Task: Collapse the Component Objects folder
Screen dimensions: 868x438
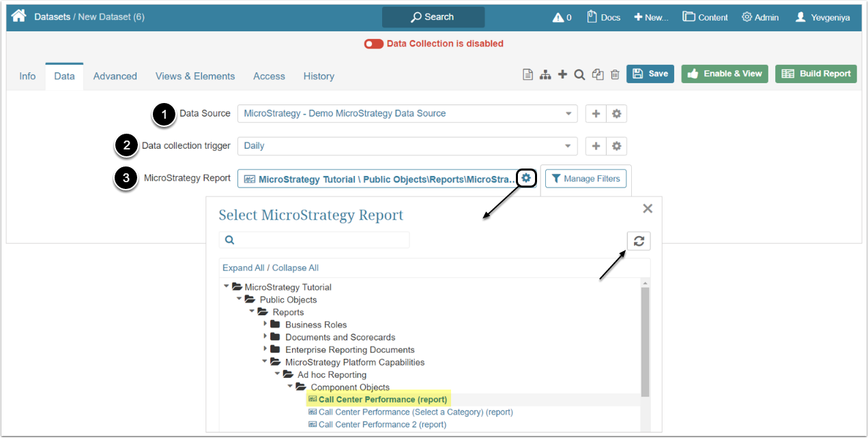Action: tap(290, 387)
